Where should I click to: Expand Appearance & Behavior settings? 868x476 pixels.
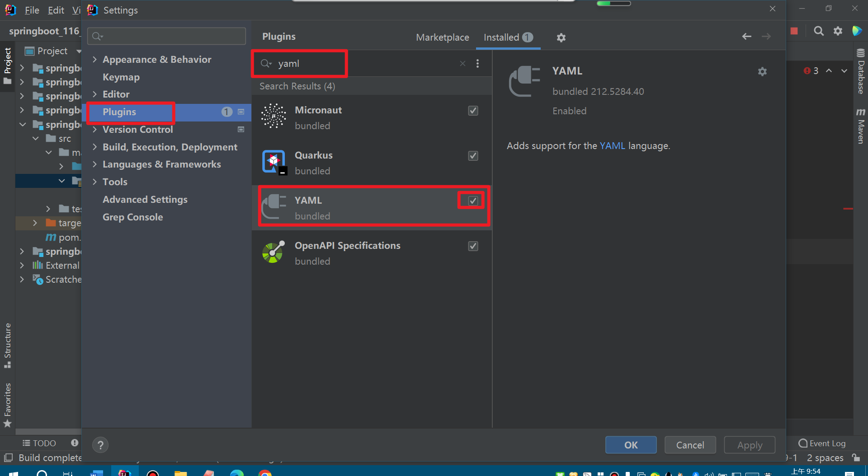[x=94, y=59]
